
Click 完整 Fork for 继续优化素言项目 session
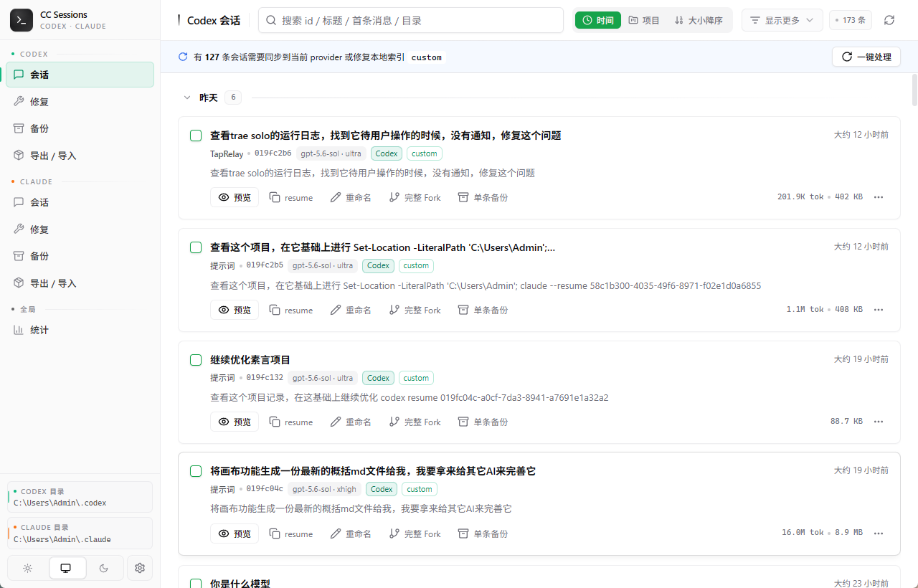[x=415, y=422]
